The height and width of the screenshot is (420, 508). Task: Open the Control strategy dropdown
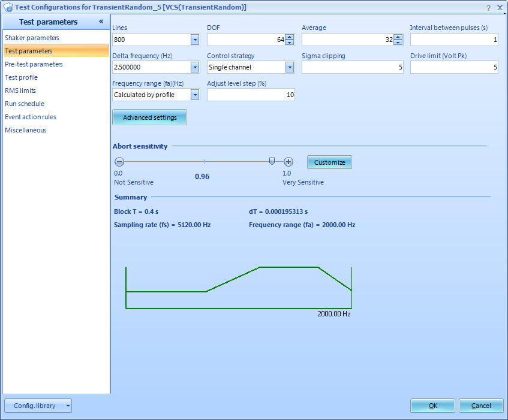coord(290,67)
